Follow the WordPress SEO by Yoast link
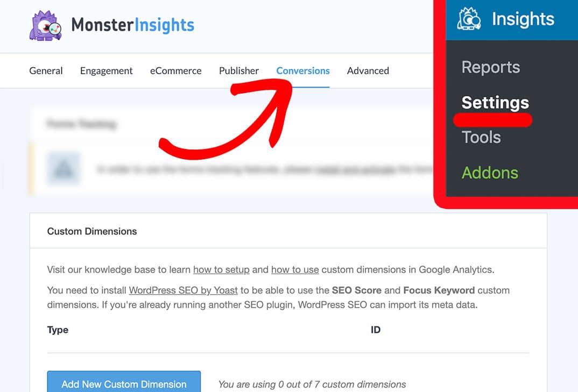Image resolution: width=578 pixels, height=392 pixels. pyautogui.click(x=183, y=290)
